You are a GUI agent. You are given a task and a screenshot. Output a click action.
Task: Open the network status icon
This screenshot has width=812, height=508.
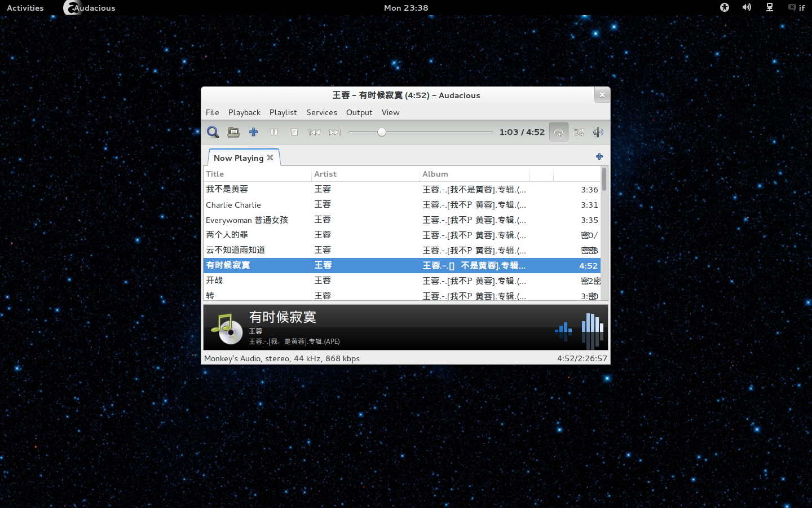[770, 7]
